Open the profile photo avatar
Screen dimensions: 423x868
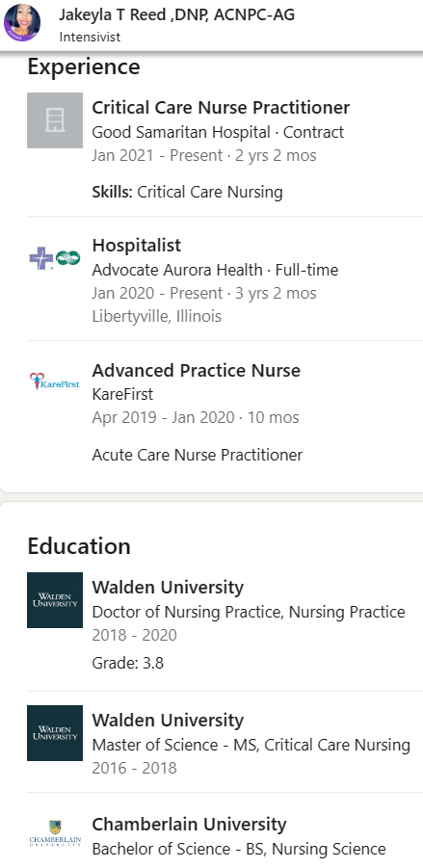[x=22, y=23]
